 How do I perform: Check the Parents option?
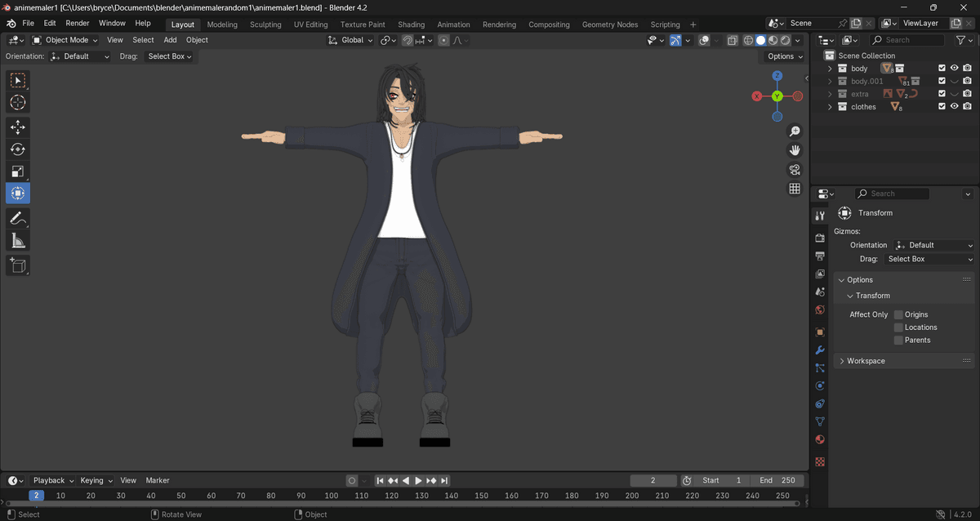[898, 341]
